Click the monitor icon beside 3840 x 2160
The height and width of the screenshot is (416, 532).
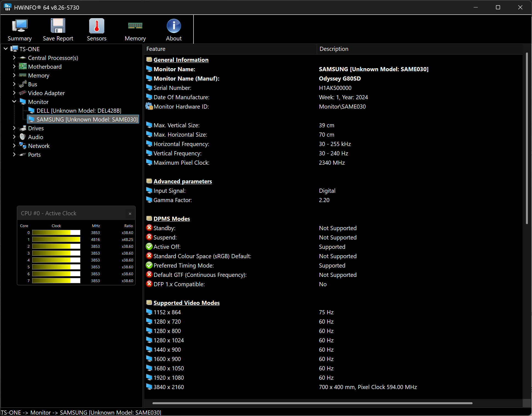coord(149,387)
